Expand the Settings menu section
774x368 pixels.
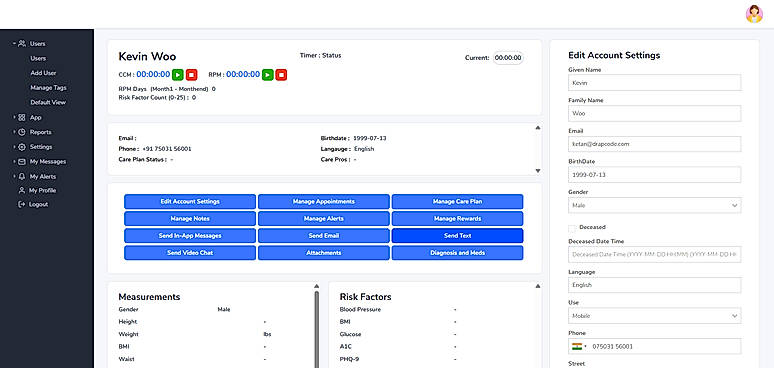click(x=15, y=147)
